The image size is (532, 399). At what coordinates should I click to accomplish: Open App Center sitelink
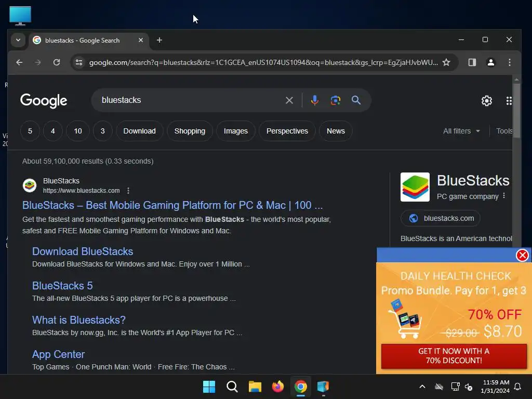[x=58, y=354]
